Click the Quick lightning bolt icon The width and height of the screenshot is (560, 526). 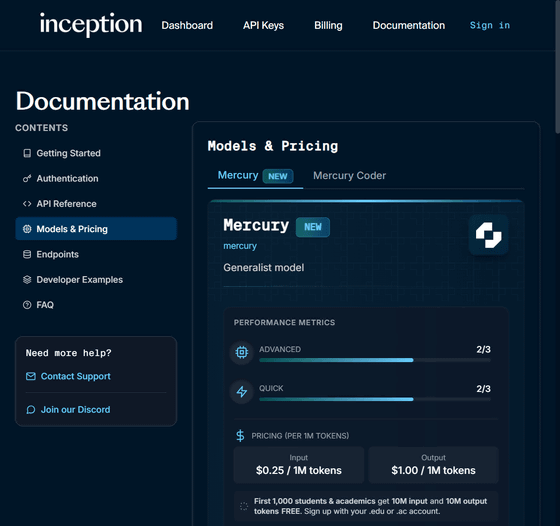point(242,392)
